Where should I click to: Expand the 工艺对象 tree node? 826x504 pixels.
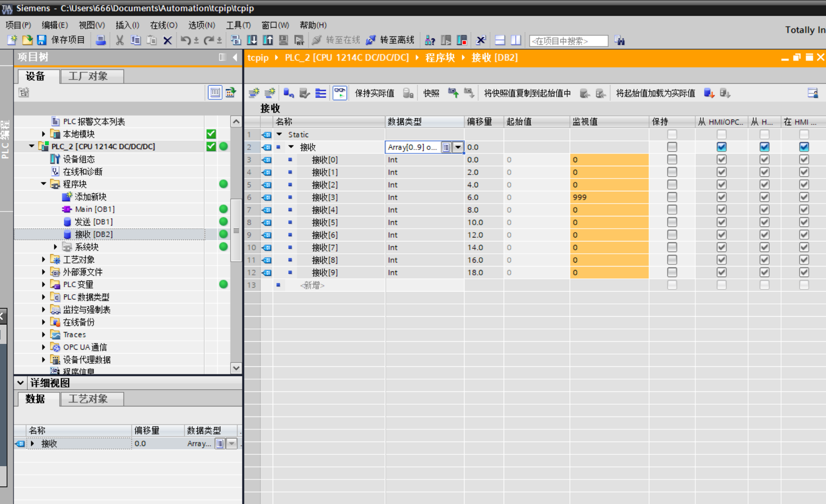point(44,259)
